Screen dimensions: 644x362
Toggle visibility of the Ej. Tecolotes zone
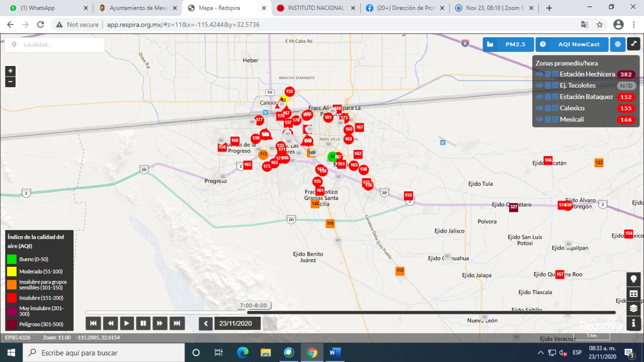point(539,86)
